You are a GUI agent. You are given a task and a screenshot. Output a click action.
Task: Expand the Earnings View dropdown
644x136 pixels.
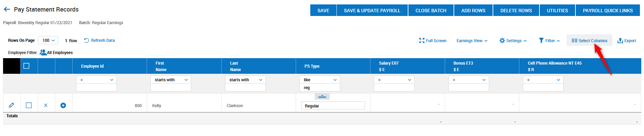pos(472,40)
